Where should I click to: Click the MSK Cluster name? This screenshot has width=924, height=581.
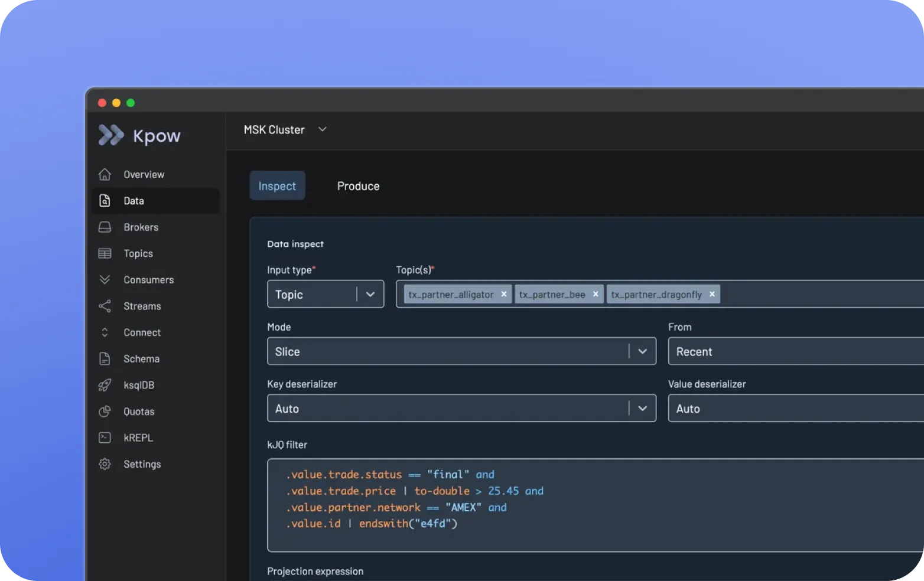[274, 129]
